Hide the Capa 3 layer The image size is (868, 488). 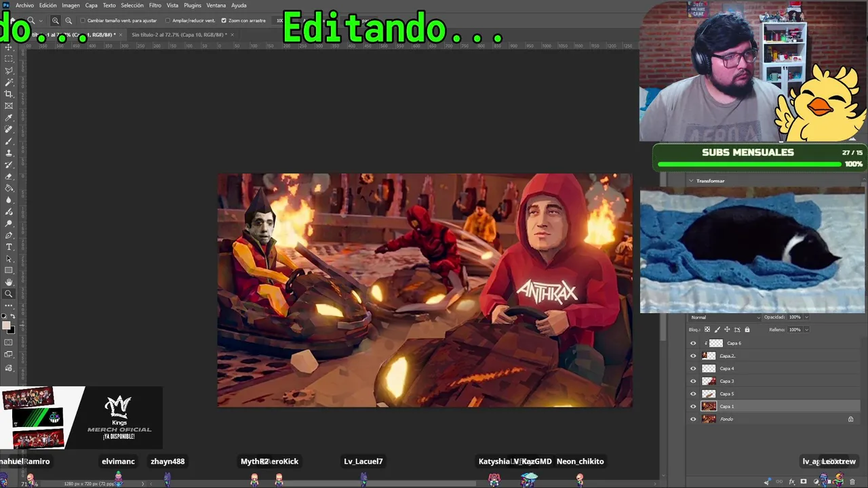693,381
